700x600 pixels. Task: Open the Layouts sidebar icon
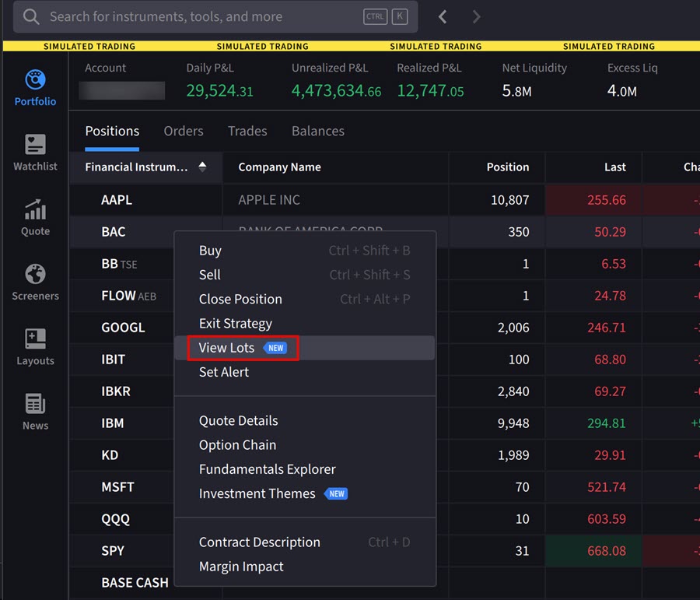(35, 339)
